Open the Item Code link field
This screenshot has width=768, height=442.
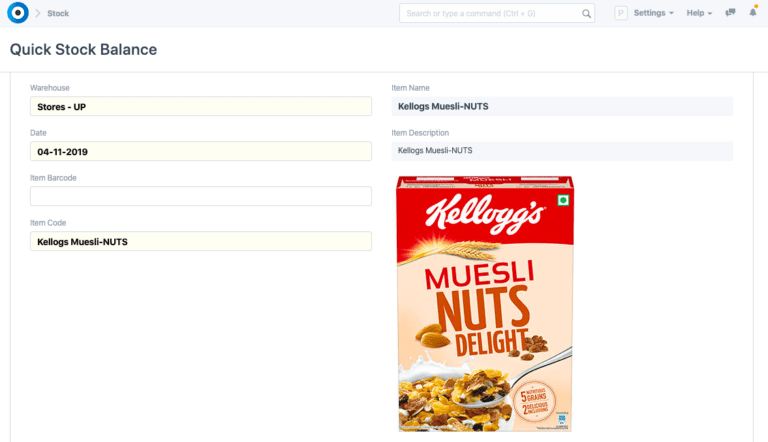tap(200, 241)
